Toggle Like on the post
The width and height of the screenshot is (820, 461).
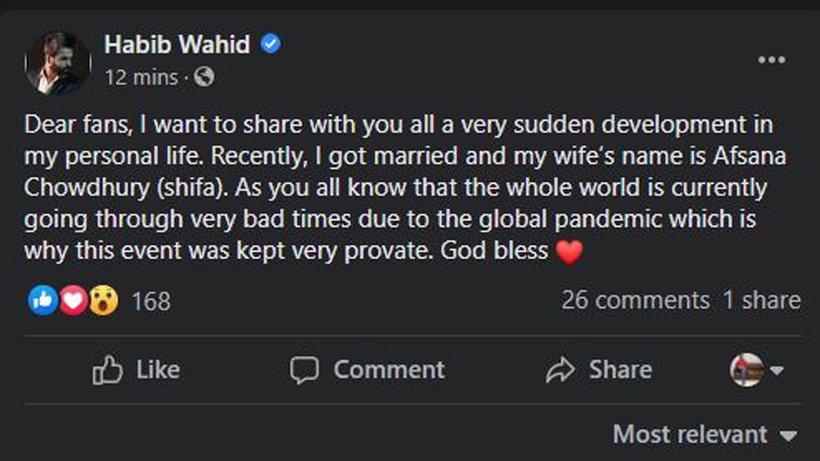[136, 370]
